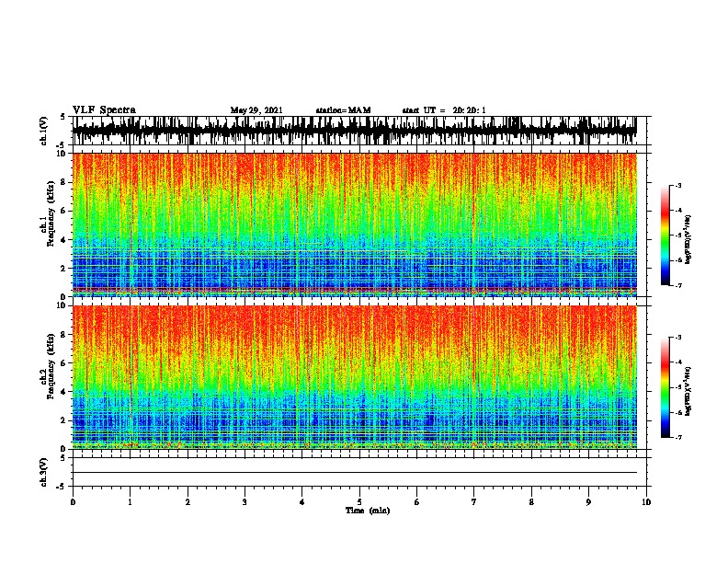Click the "Time (min)" x-axis label
The height and width of the screenshot is (563, 728).
368,511
